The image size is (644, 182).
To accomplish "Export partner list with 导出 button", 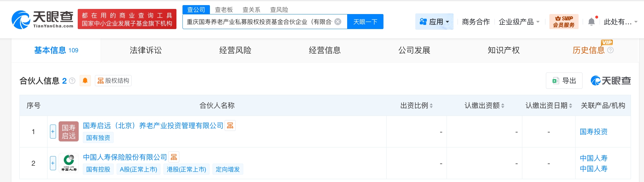I will tap(564, 81).
